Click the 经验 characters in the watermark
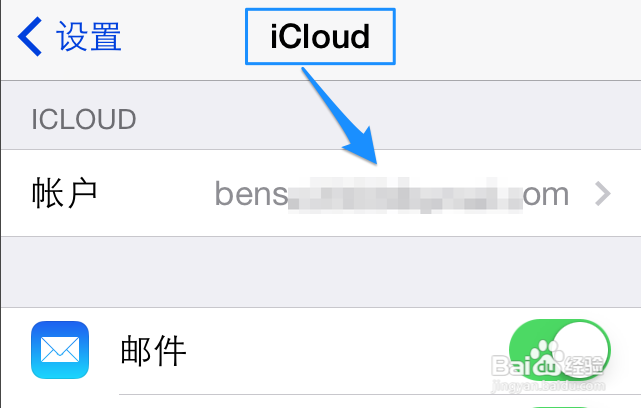This screenshot has height=408, width=641. click(585, 365)
